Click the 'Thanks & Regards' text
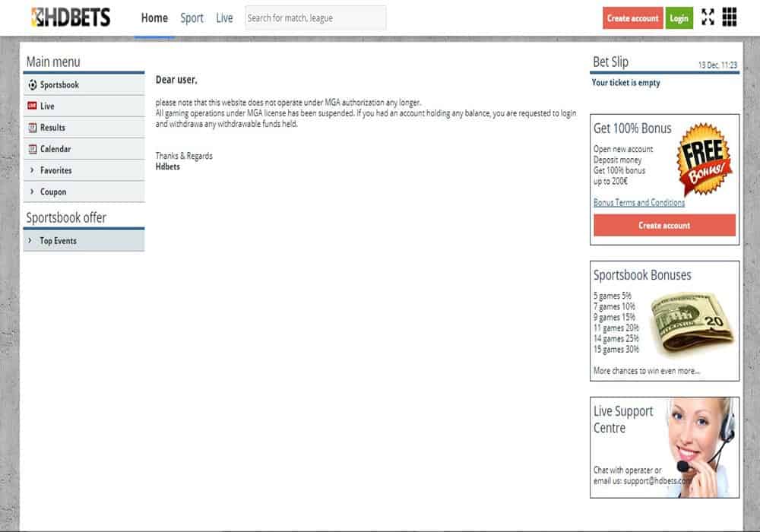 coord(184,156)
